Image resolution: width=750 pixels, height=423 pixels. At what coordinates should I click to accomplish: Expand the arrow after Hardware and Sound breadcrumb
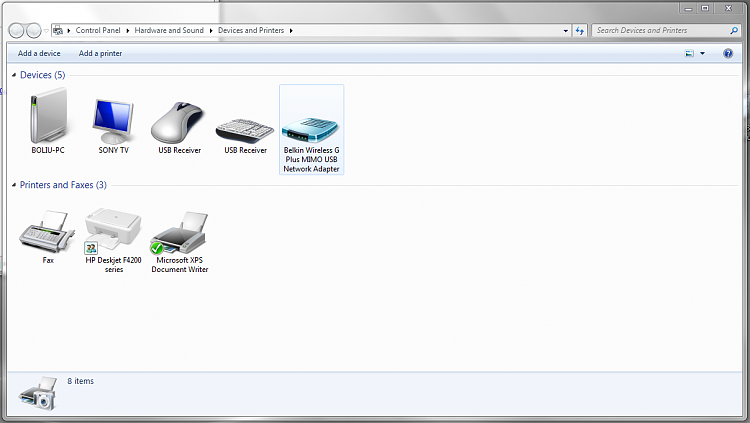point(211,31)
